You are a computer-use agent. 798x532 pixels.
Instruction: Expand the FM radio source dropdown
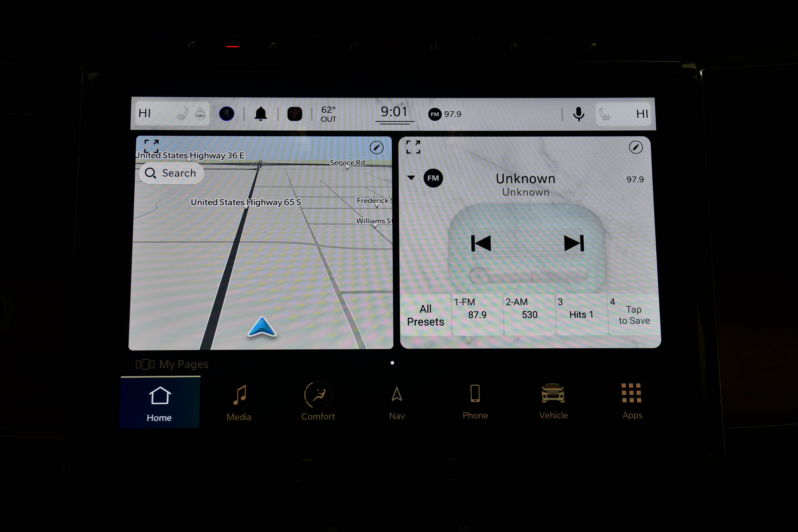[x=425, y=178]
